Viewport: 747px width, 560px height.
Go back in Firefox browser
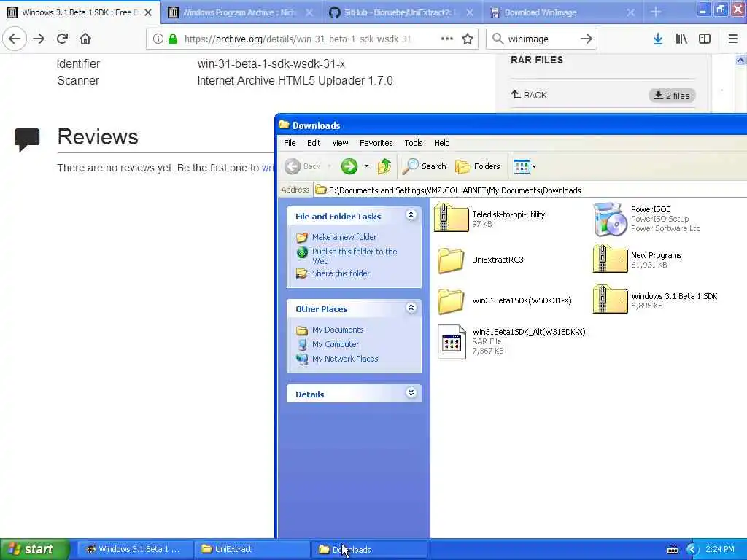tap(15, 39)
